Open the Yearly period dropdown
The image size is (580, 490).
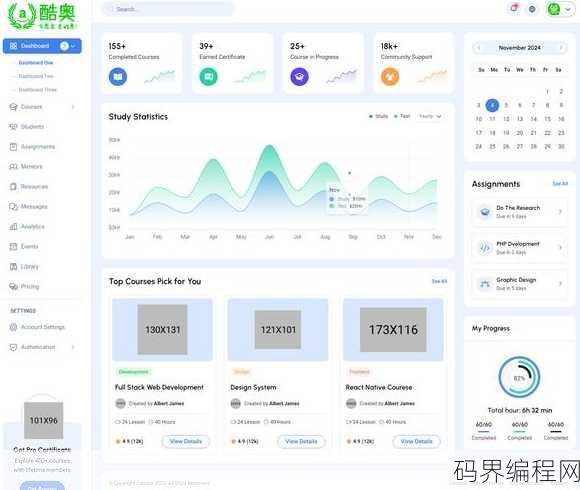(x=430, y=116)
